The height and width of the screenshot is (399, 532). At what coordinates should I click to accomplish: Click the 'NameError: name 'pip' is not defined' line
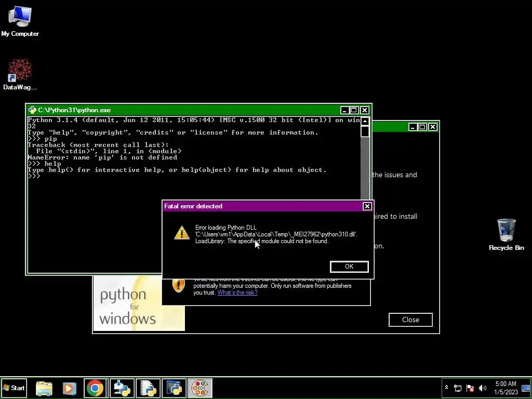(x=102, y=157)
